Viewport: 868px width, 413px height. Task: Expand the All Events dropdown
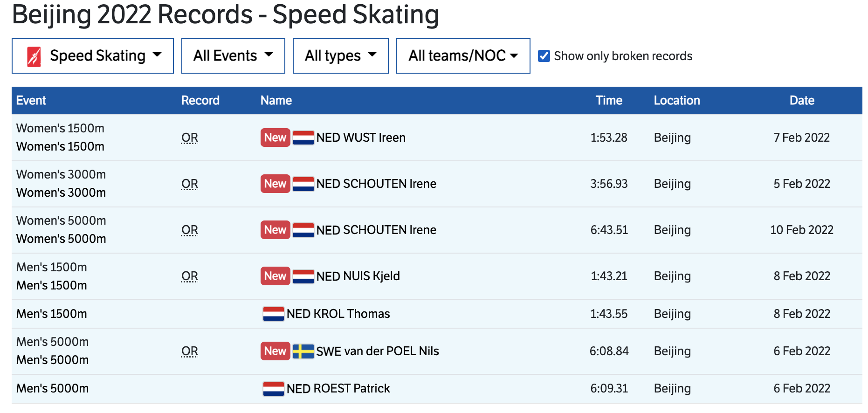click(x=233, y=56)
